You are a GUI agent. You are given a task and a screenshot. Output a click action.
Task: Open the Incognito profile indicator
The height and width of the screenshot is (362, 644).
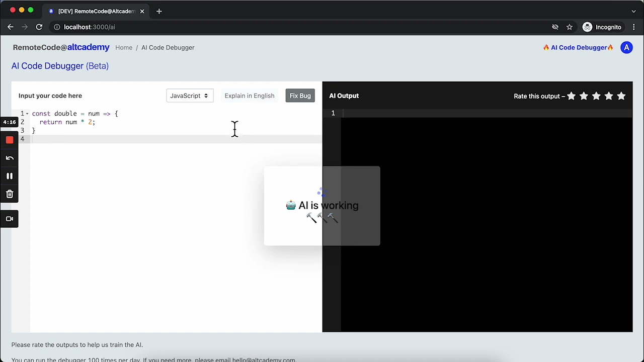pyautogui.click(x=602, y=27)
